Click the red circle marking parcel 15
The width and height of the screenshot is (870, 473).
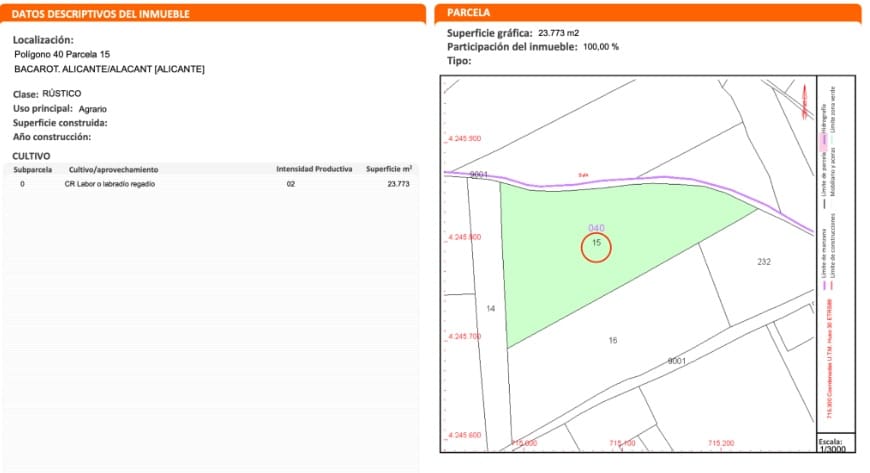(x=595, y=245)
